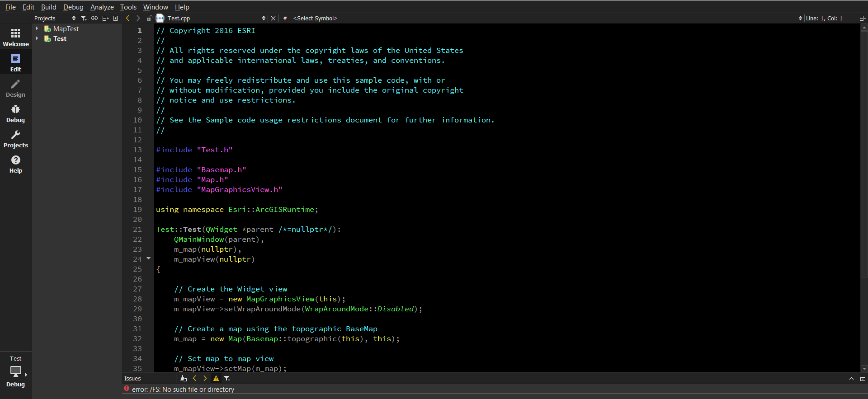Open the Issues category filter
868x399 pixels.
227,378
